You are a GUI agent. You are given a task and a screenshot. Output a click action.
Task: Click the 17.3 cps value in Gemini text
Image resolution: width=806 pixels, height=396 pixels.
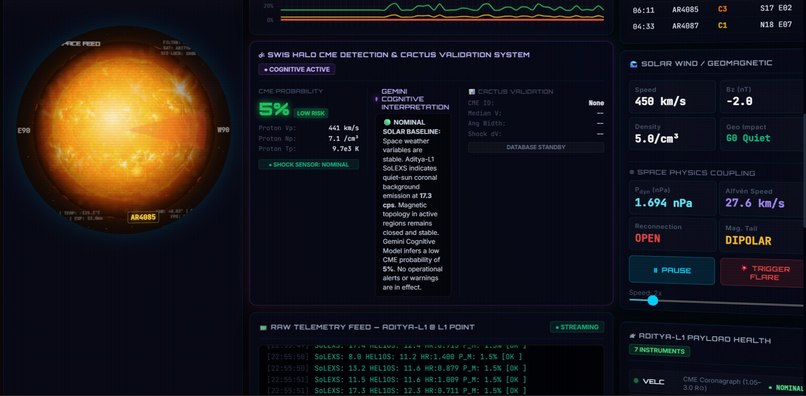(408, 201)
